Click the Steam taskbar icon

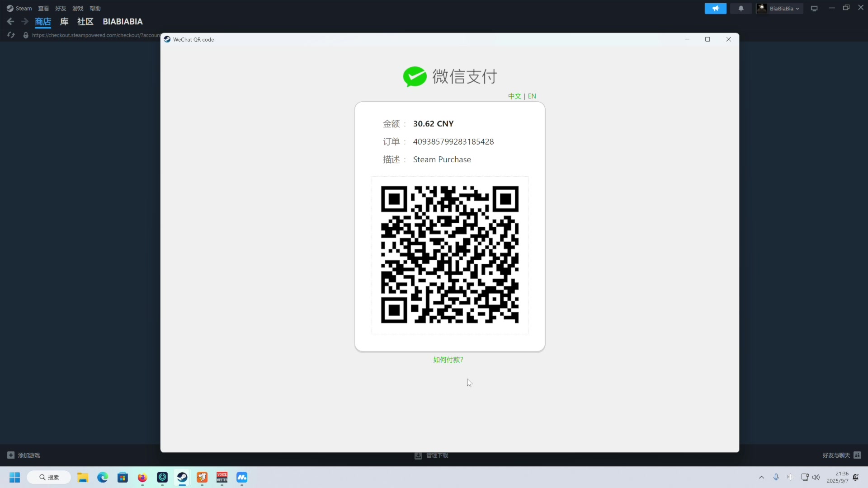(182, 477)
